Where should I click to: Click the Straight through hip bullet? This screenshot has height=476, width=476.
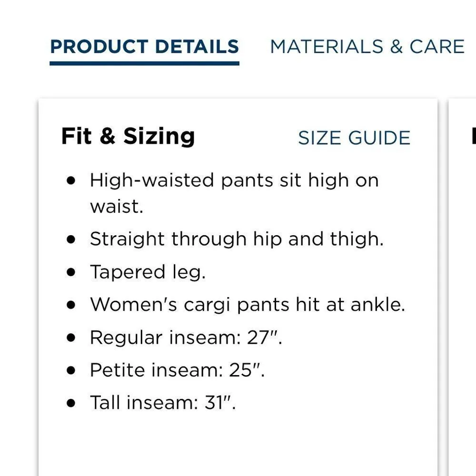tap(237, 238)
